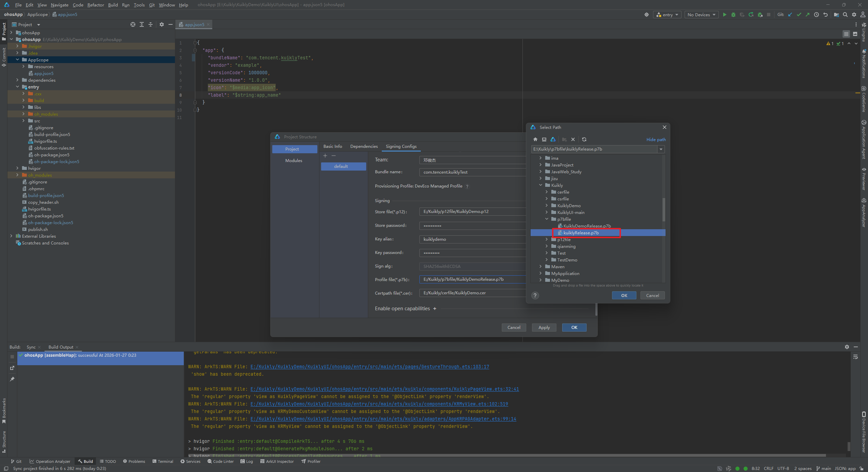Jump to project directory in Select Path

[x=553, y=139]
